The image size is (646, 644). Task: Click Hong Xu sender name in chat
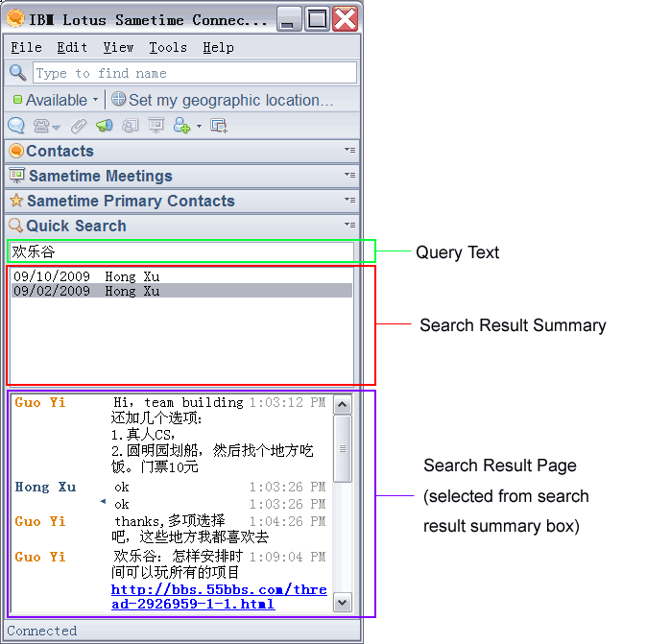[x=45, y=487]
